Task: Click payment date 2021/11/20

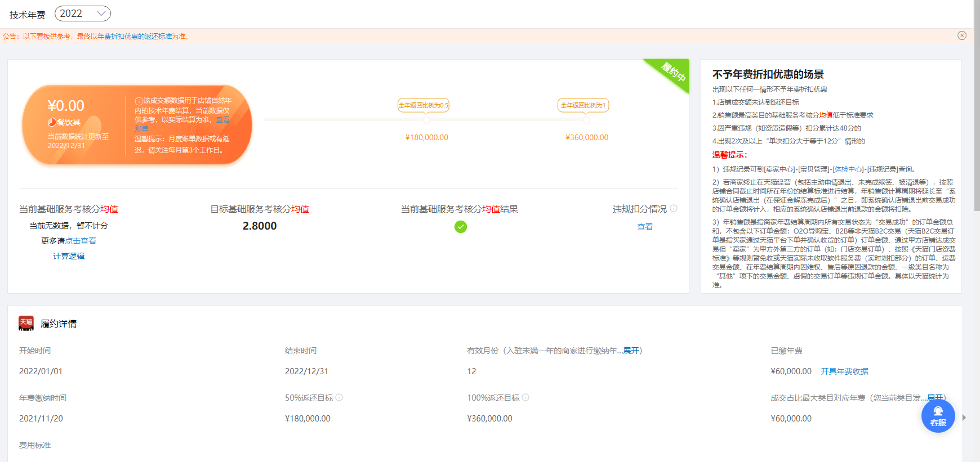Action: click(41, 419)
